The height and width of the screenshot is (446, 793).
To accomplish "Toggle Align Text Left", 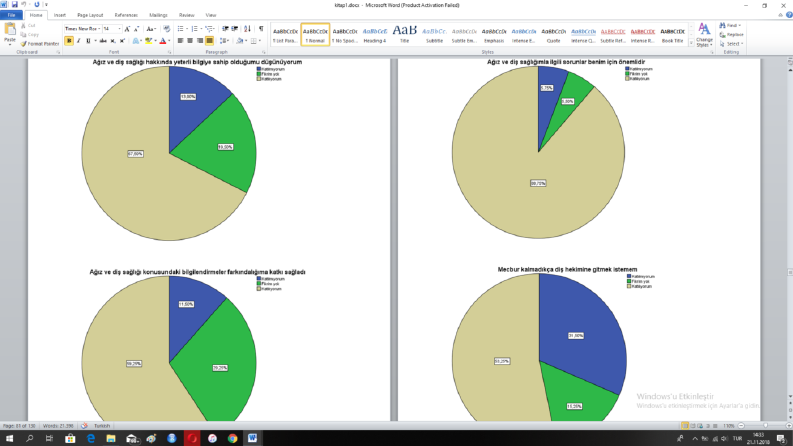I will point(181,41).
